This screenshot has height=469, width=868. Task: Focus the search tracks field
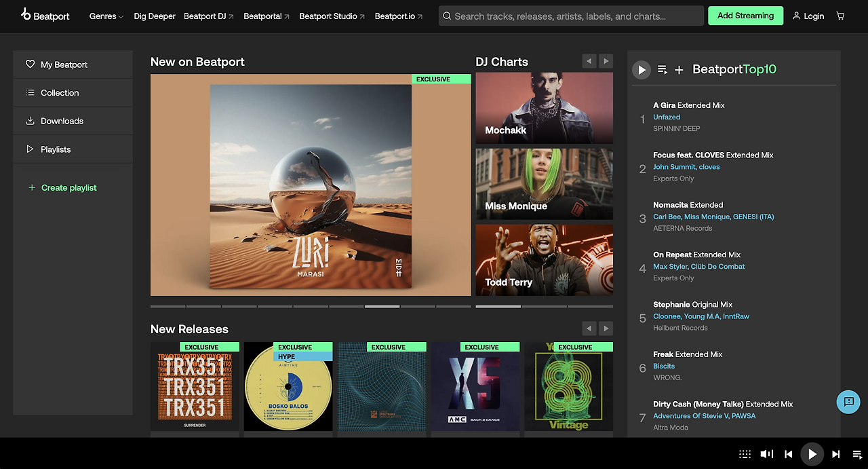(571, 16)
